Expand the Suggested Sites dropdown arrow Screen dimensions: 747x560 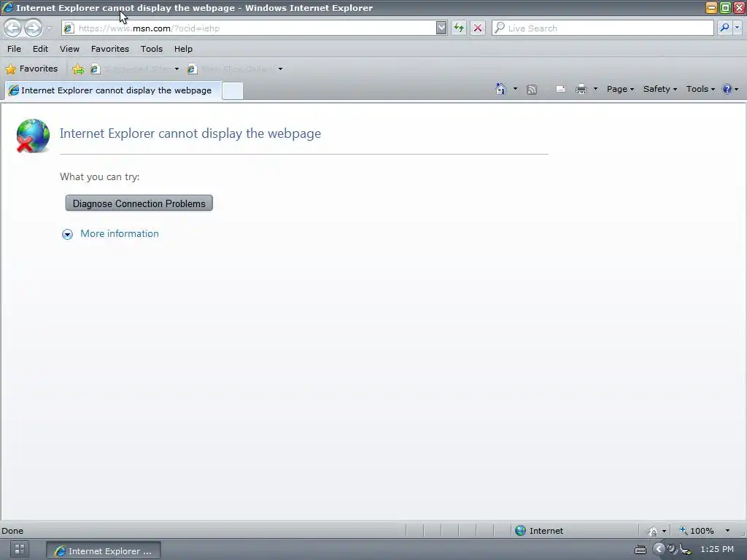(177, 69)
